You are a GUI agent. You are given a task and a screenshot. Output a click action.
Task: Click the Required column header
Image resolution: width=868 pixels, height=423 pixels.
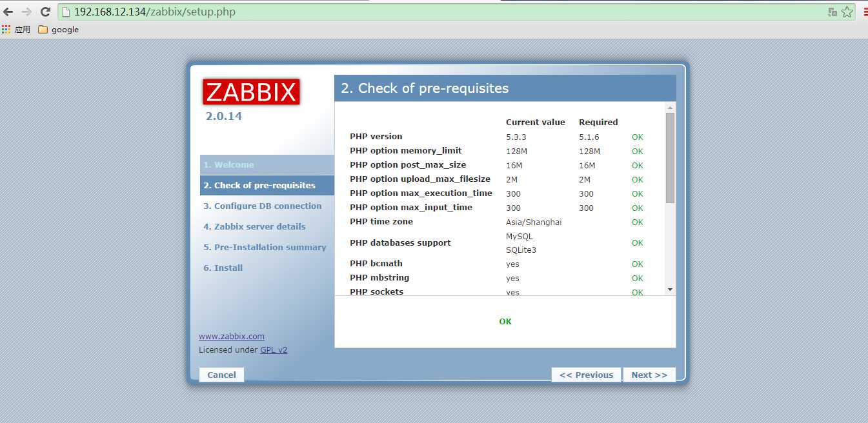(x=598, y=123)
